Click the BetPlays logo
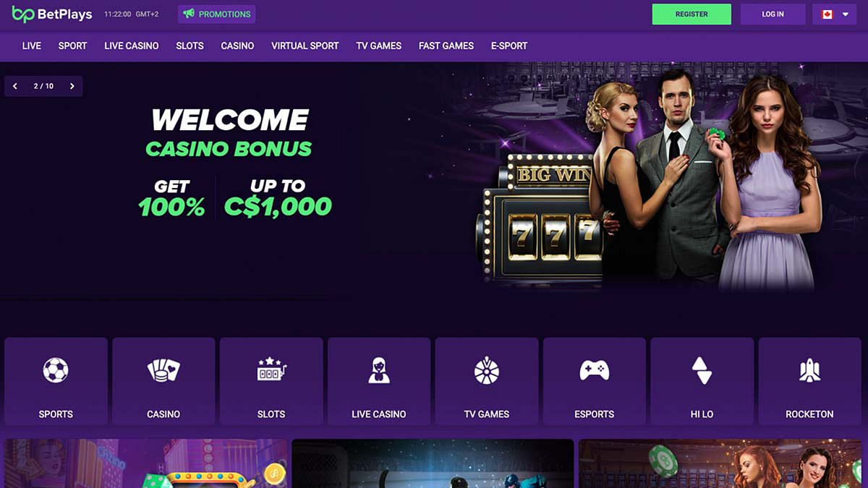This screenshot has height=488, width=868. (x=52, y=14)
